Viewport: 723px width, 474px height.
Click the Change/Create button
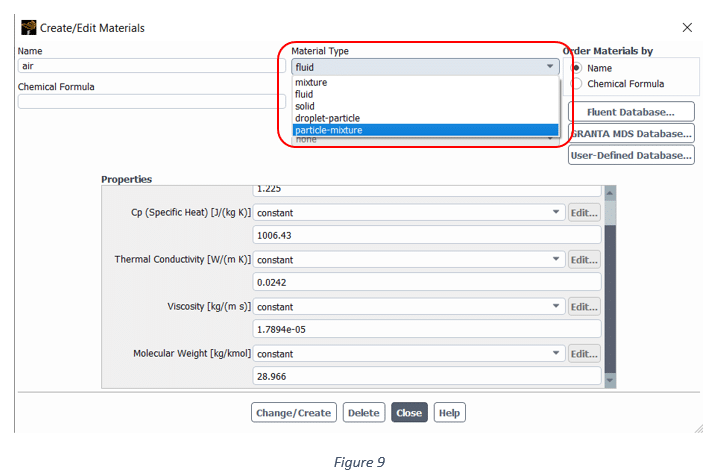coord(293,413)
